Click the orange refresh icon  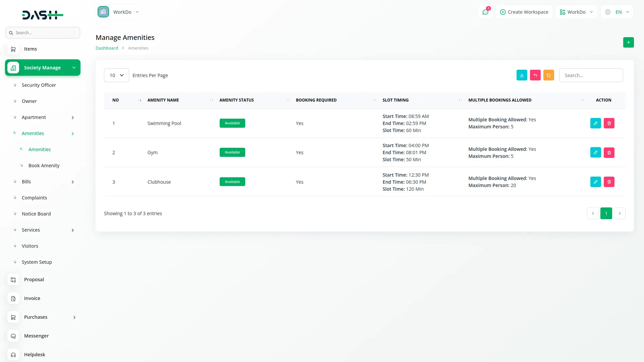[x=548, y=75]
